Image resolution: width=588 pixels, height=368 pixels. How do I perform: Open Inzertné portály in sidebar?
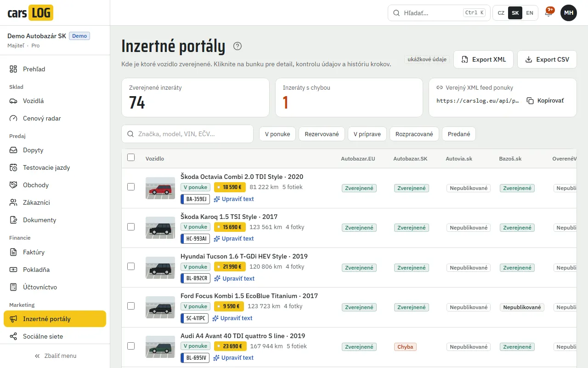[x=55, y=319]
